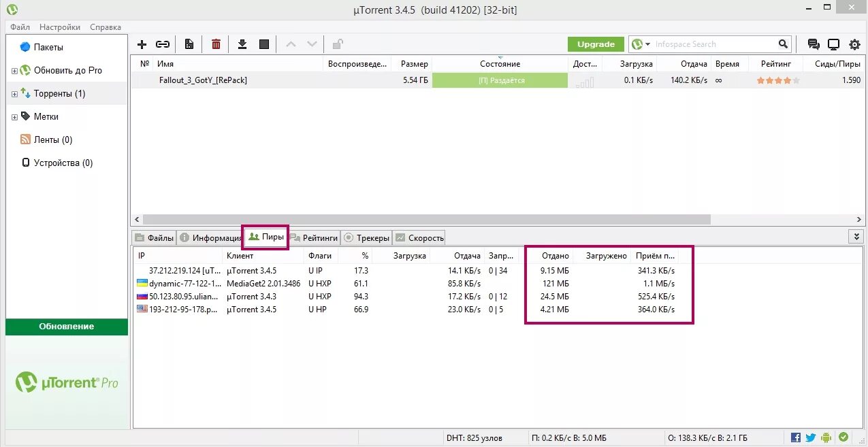Viewport: 868px width, 447px height.
Task: Click the Create New Torrent document icon
Action: [189, 44]
